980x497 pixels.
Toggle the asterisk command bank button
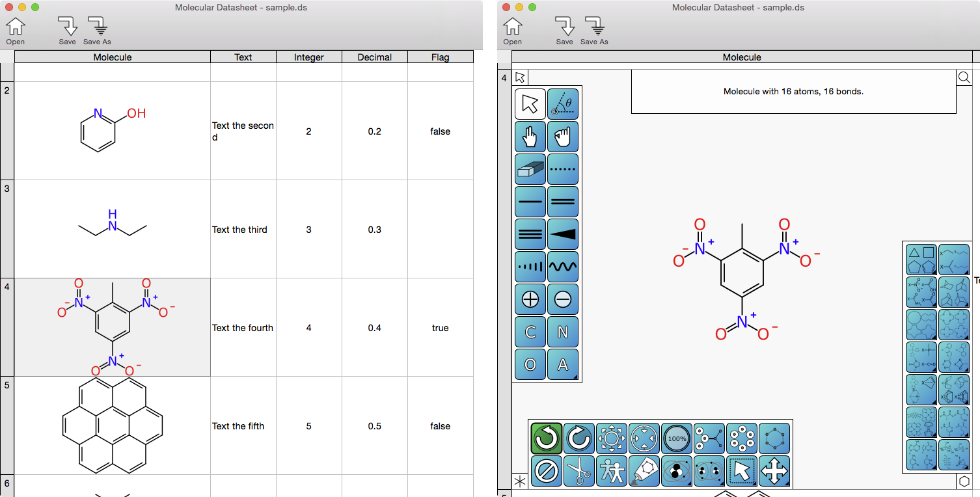(520, 481)
